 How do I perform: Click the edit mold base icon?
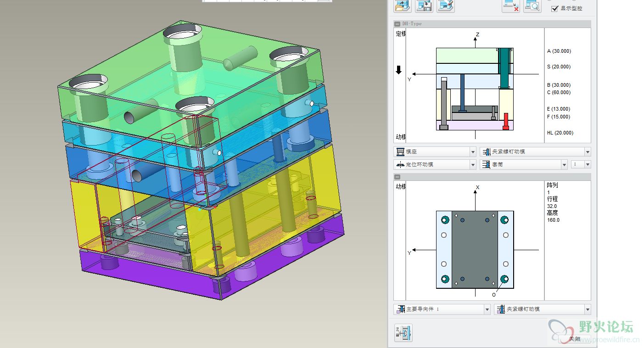446,6
